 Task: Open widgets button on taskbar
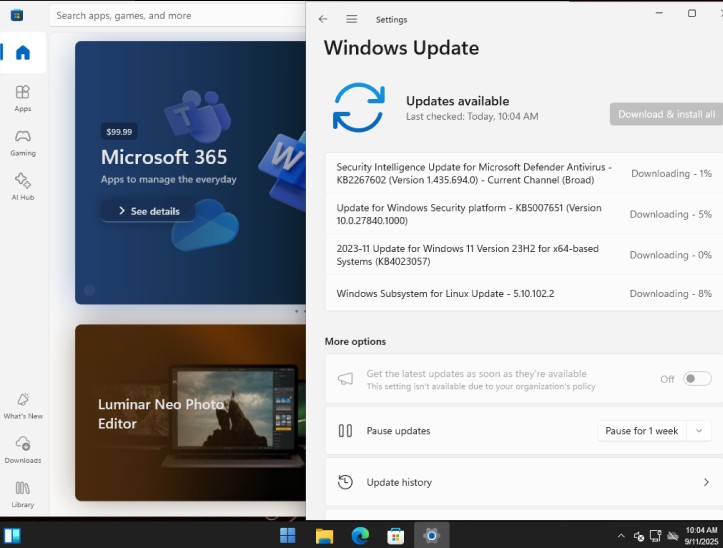tap(12, 536)
